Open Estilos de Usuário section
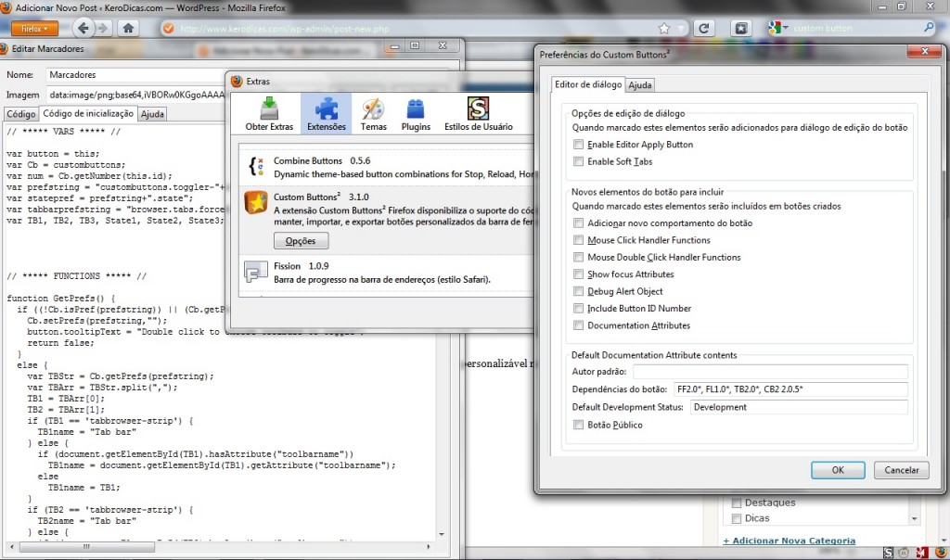 pyautogui.click(x=478, y=114)
